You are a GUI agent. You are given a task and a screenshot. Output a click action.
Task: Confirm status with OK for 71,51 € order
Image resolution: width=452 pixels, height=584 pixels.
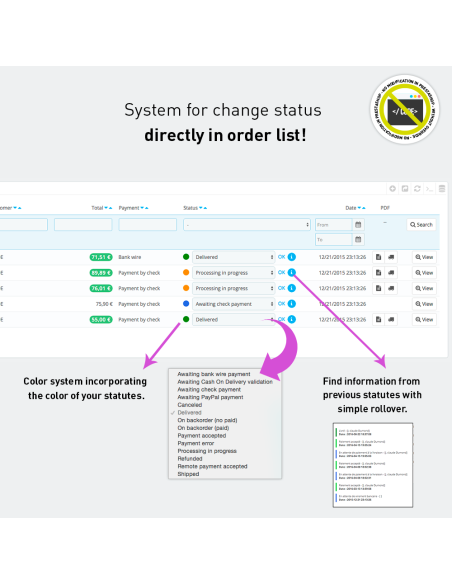[x=281, y=257]
